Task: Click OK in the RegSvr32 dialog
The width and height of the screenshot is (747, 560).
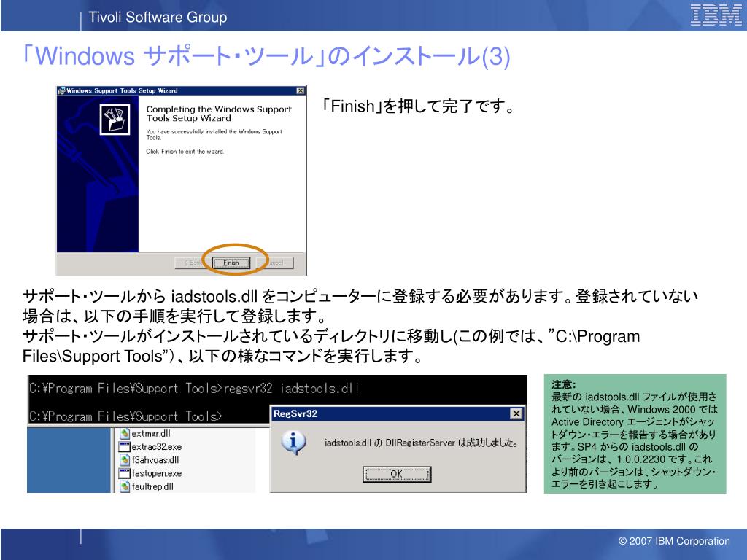Action: pyautogui.click(x=397, y=474)
